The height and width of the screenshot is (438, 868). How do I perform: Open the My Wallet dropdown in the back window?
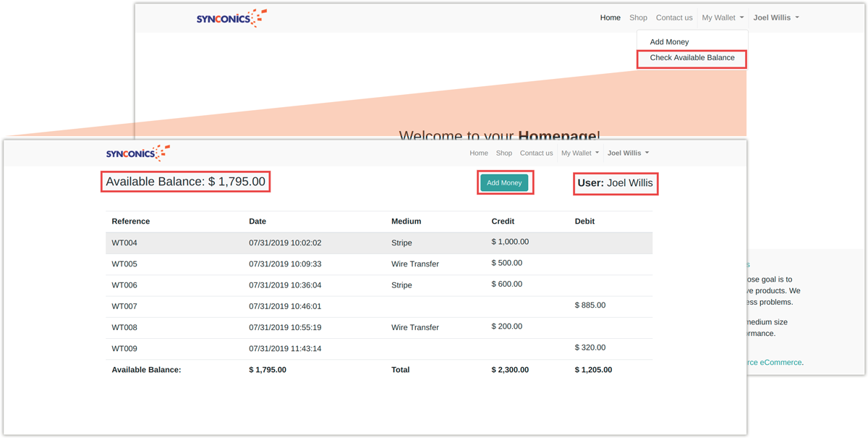tap(722, 18)
